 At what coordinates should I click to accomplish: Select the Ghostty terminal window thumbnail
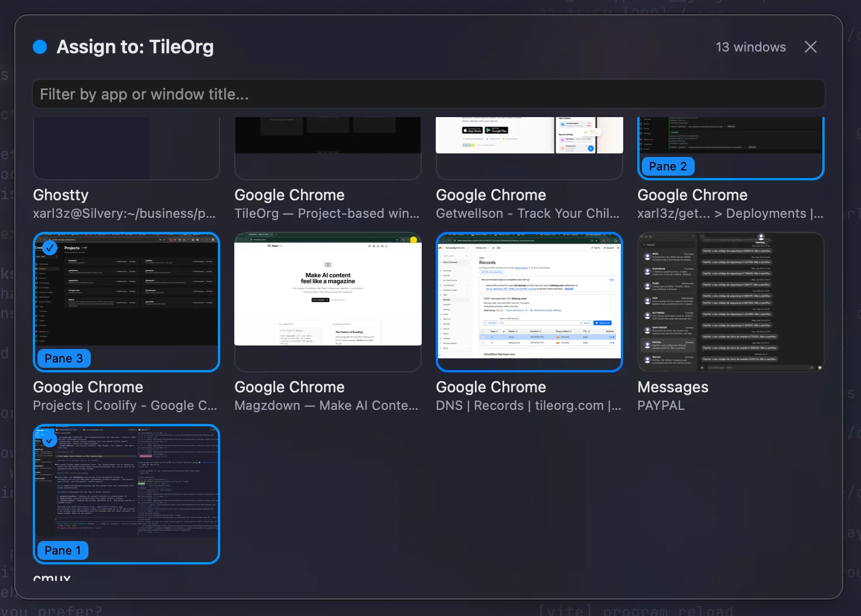(126, 146)
